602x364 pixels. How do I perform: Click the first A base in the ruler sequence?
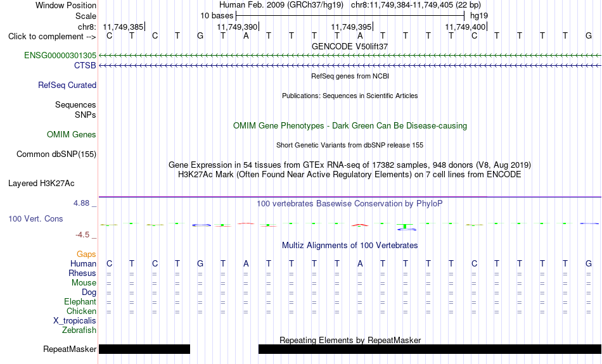pyautogui.click(x=246, y=36)
